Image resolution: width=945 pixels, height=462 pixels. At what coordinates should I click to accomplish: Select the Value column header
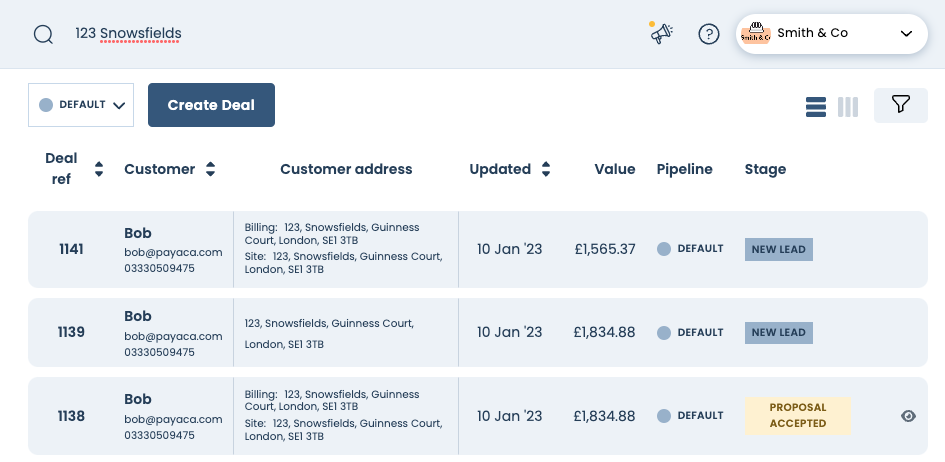(x=614, y=169)
